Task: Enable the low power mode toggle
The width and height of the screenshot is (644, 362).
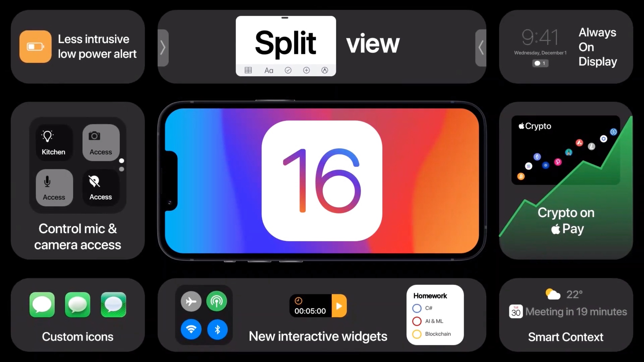Action: tap(35, 46)
